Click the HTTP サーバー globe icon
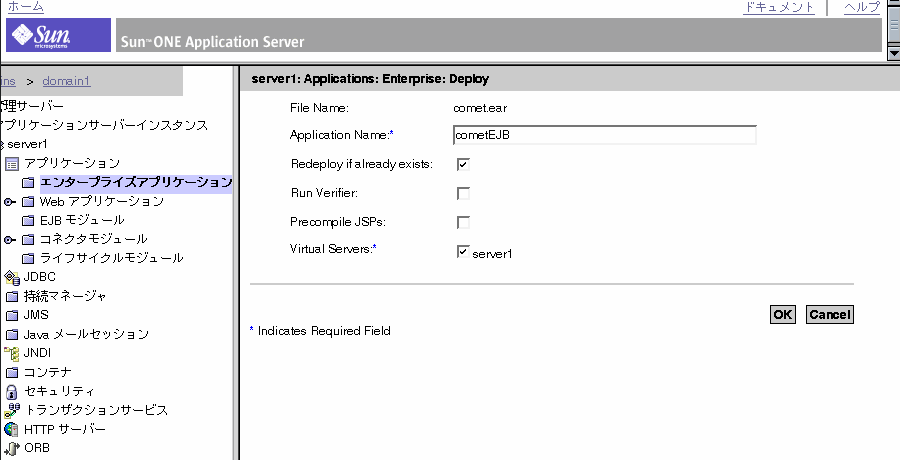The width and height of the screenshot is (900, 460). pyautogui.click(x=12, y=430)
